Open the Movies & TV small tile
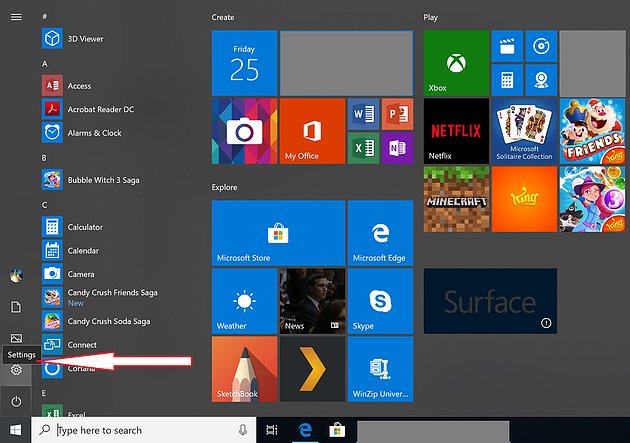Image resolution: width=630 pixels, height=443 pixels. point(507,46)
